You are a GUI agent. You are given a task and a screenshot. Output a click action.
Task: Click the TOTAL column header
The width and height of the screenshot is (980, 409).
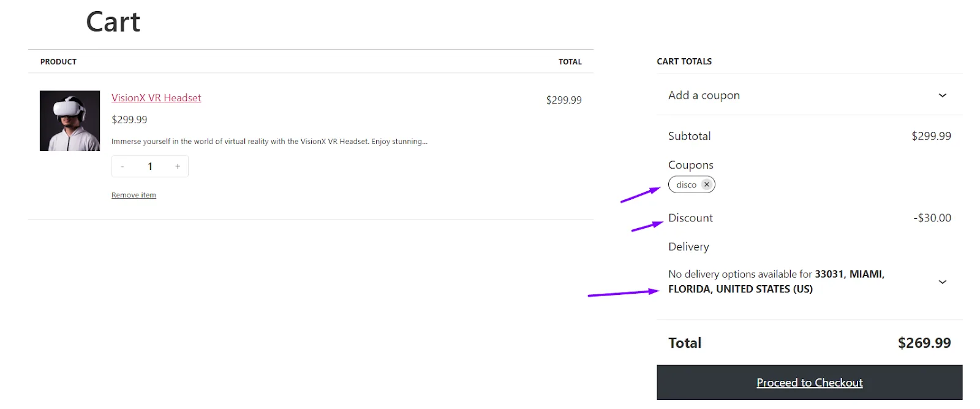[570, 62]
